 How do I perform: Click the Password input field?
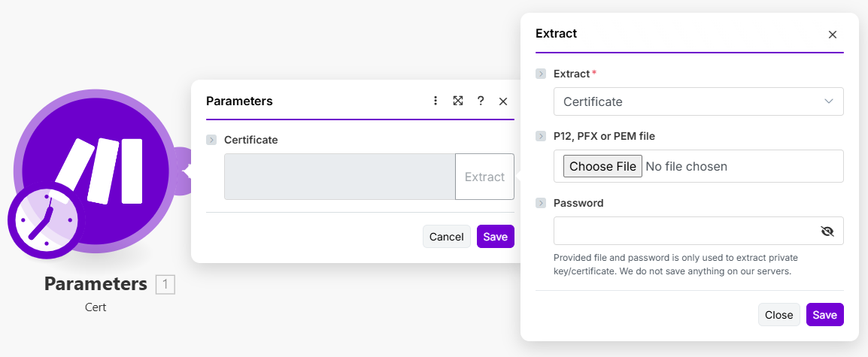pos(684,231)
